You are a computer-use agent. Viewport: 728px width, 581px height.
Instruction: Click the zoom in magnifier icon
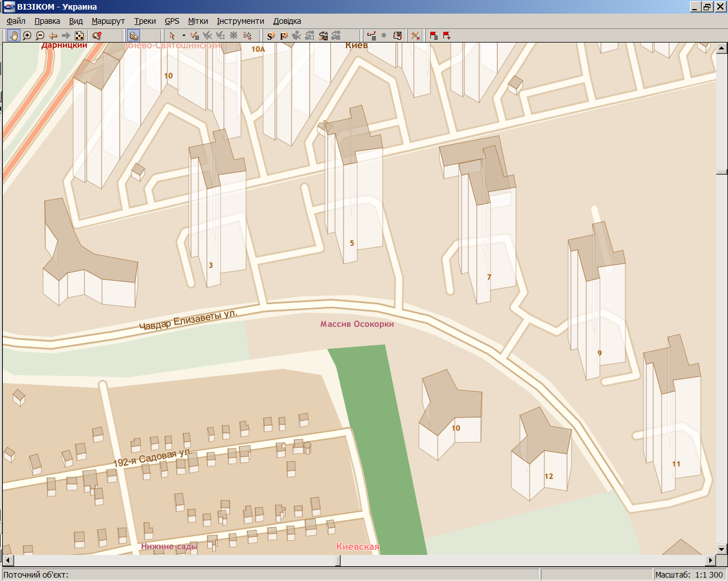[27, 36]
